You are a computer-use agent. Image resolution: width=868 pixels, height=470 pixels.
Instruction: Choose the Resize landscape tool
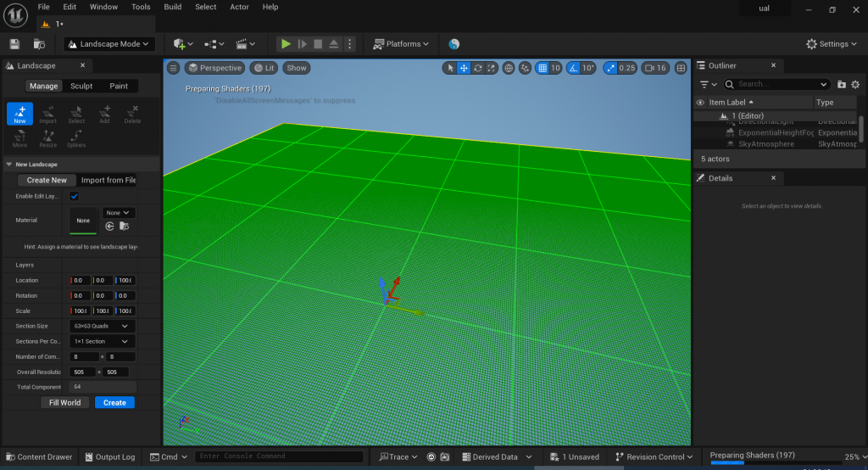[x=48, y=138]
